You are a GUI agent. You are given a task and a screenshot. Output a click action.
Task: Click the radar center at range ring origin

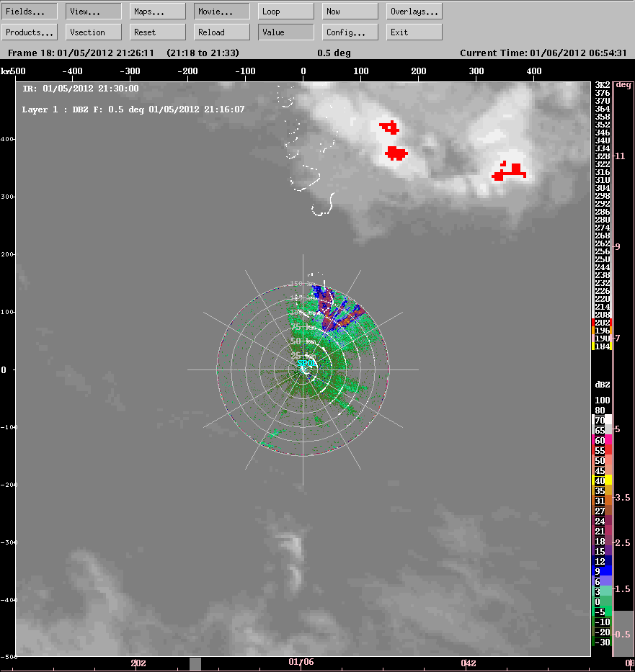click(303, 369)
